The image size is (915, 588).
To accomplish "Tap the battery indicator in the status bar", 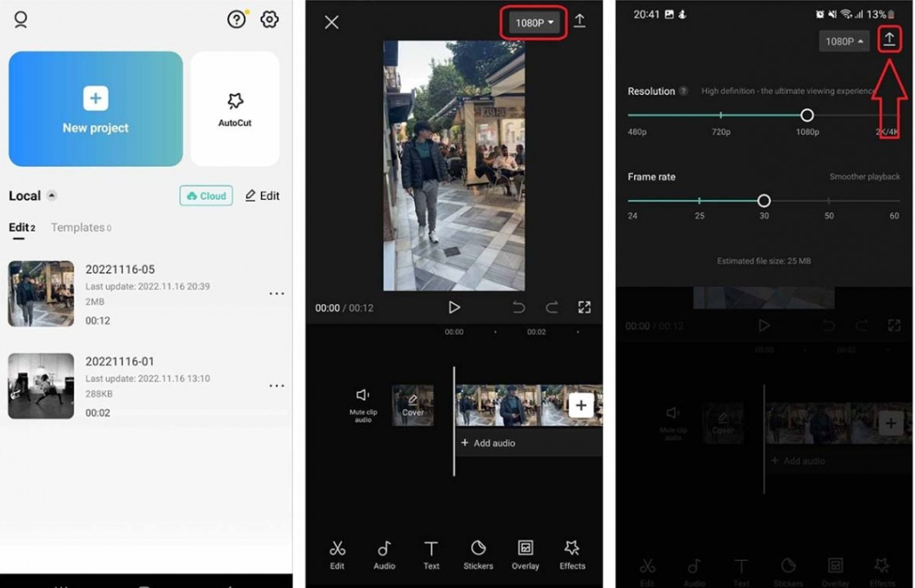I will coord(891,14).
